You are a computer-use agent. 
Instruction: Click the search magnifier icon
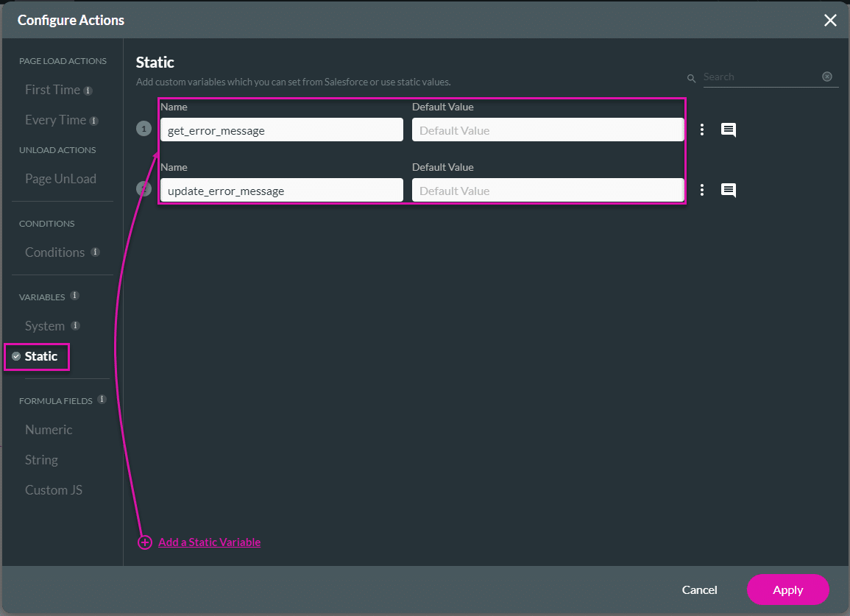click(691, 77)
